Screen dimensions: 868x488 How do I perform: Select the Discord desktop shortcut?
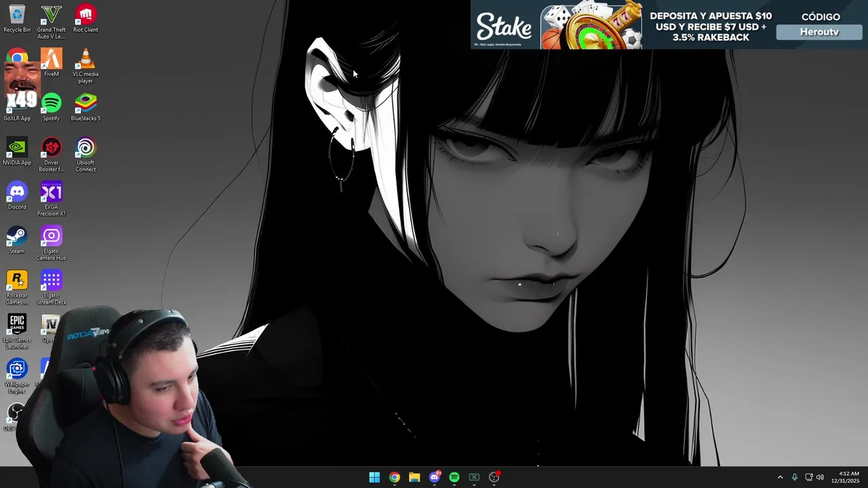tap(17, 195)
